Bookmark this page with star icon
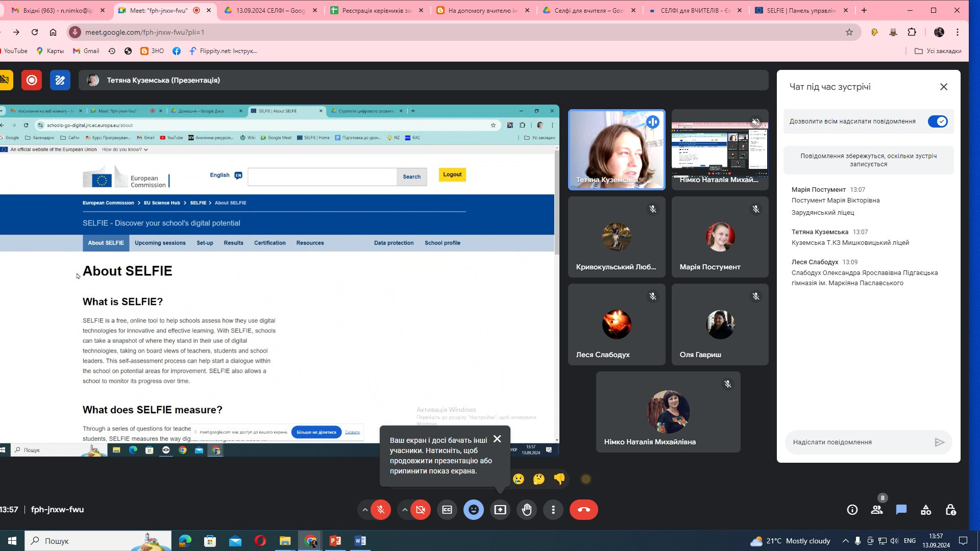 [849, 32]
